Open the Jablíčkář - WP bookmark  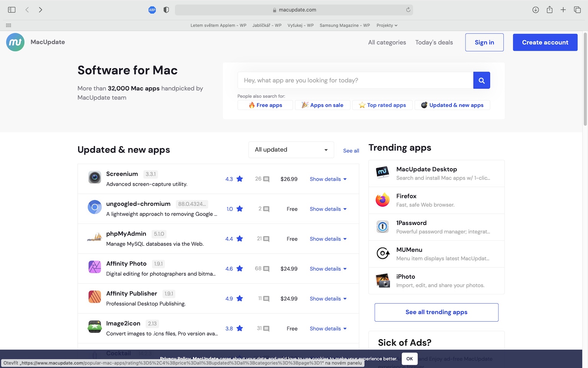point(267,25)
